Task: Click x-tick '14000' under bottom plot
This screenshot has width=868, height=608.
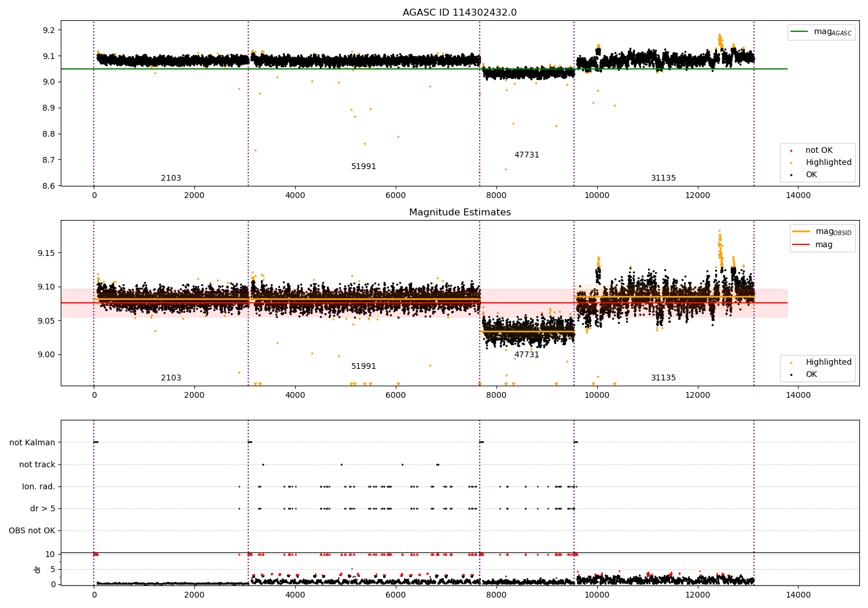Action: point(798,595)
